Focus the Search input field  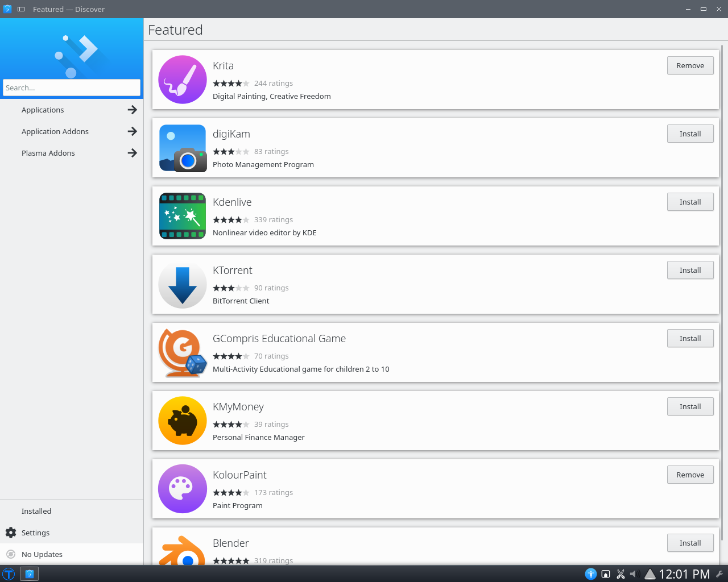(x=72, y=88)
